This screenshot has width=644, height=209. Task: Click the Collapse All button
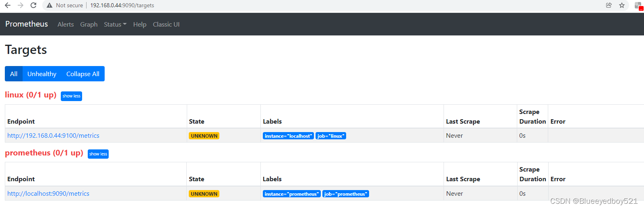click(x=83, y=74)
